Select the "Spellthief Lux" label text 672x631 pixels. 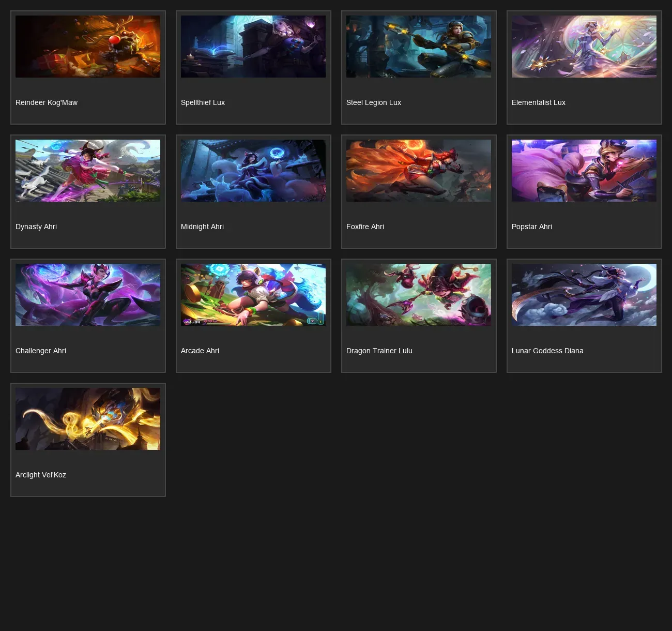(203, 102)
